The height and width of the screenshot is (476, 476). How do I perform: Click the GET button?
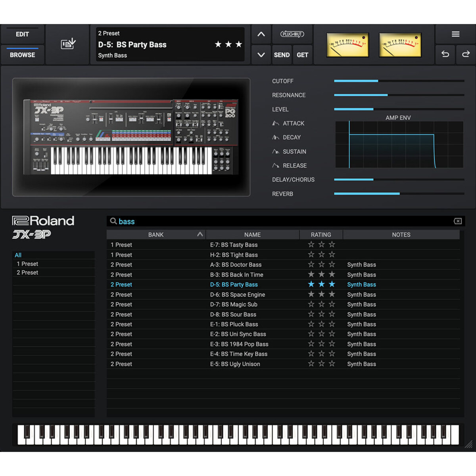[x=302, y=55]
